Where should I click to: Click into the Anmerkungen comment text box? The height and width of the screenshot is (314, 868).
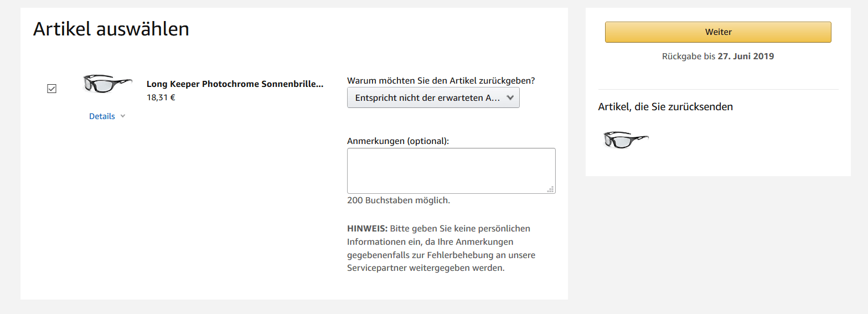tap(451, 171)
